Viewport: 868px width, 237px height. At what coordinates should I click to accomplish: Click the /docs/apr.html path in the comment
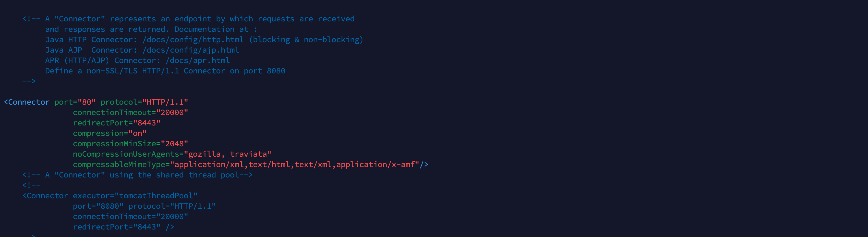pyautogui.click(x=198, y=61)
